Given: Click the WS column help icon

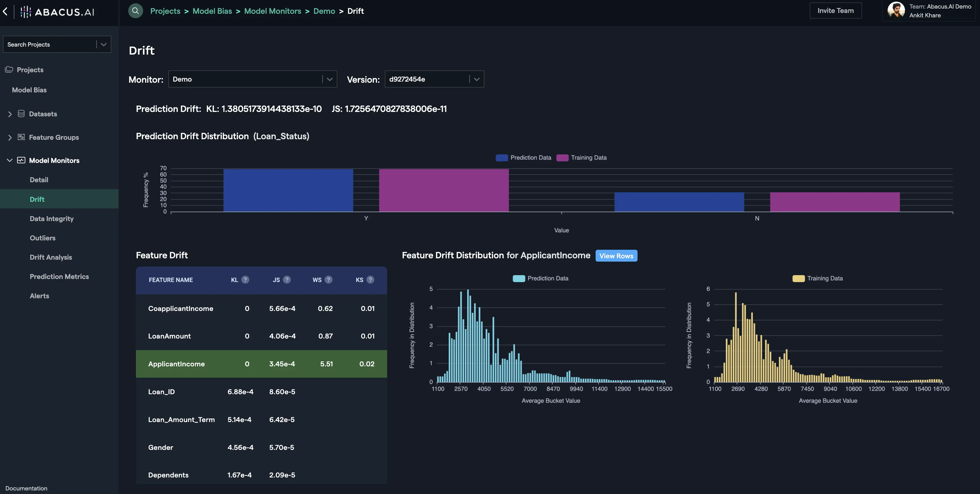Looking at the screenshot, I should 328,280.
